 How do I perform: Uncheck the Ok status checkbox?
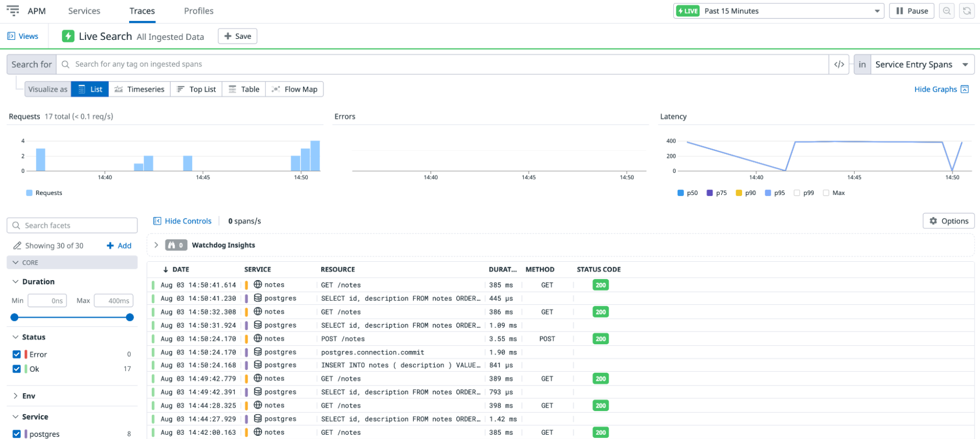(x=17, y=369)
